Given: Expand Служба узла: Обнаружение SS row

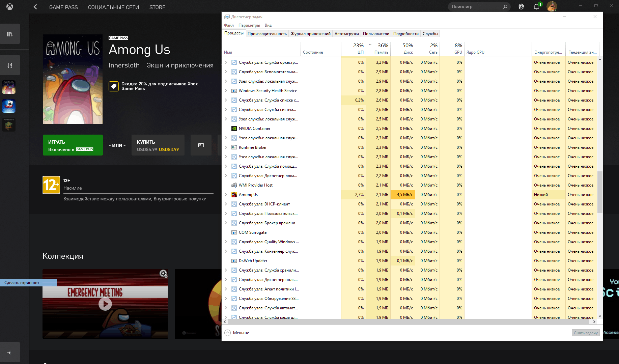Looking at the screenshot, I should coord(226,299).
